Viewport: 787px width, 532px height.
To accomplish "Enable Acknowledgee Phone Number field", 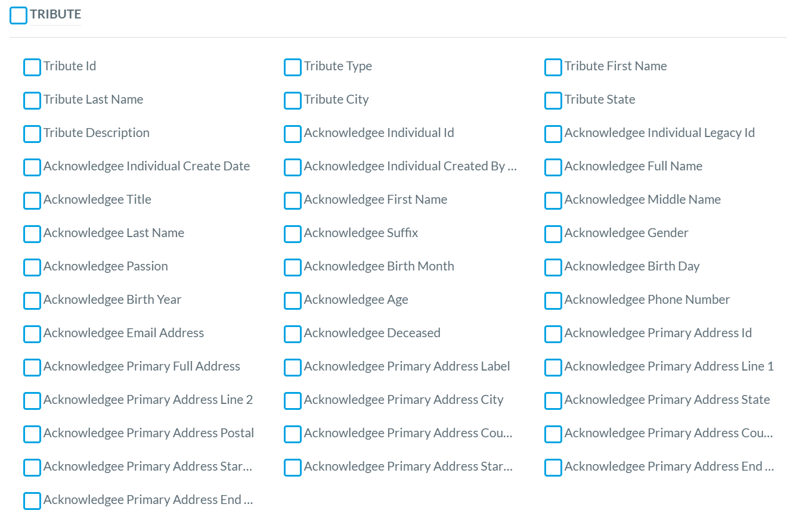I will [x=553, y=301].
